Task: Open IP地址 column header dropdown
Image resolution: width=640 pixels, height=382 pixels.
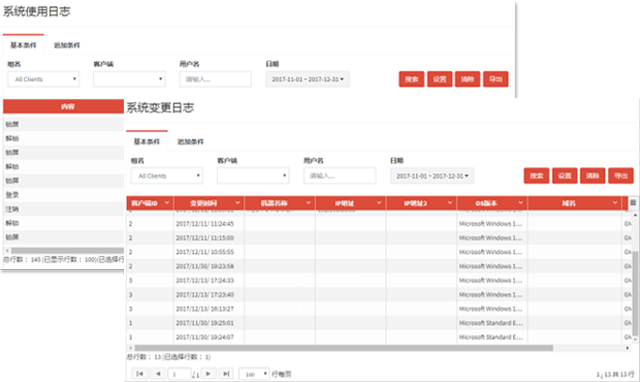Action: (379, 203)
